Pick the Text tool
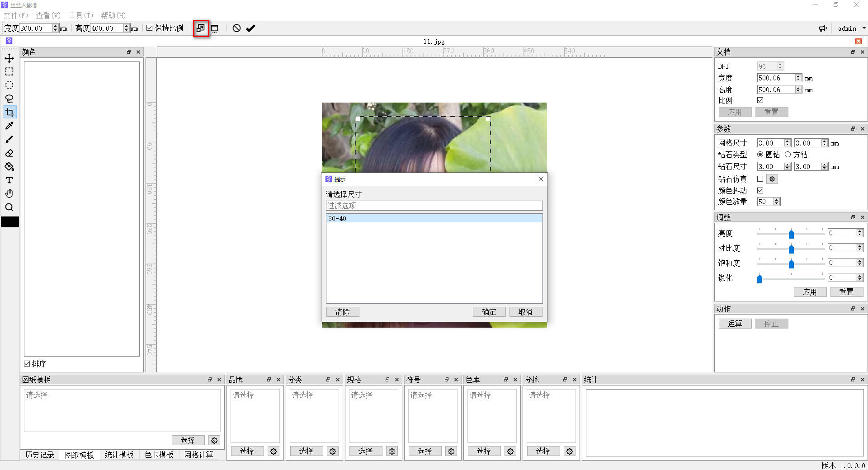The image size is (868, 470). (9, 180)
